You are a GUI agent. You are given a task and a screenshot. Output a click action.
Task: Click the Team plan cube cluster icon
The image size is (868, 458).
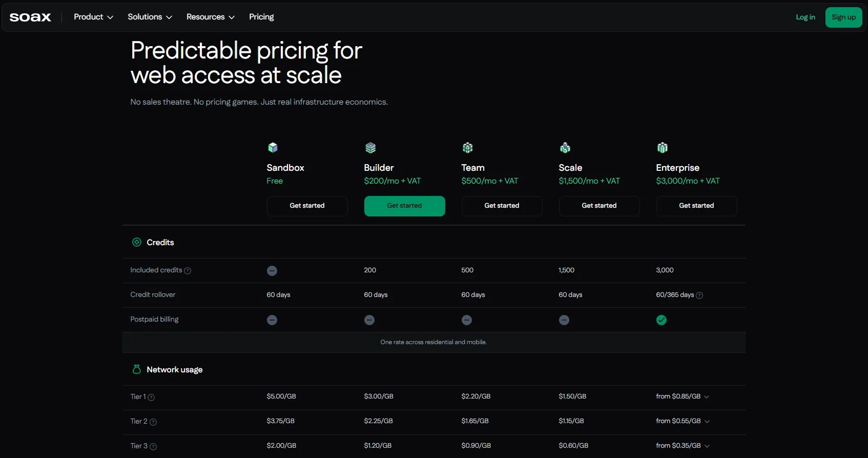click(468, 148)
